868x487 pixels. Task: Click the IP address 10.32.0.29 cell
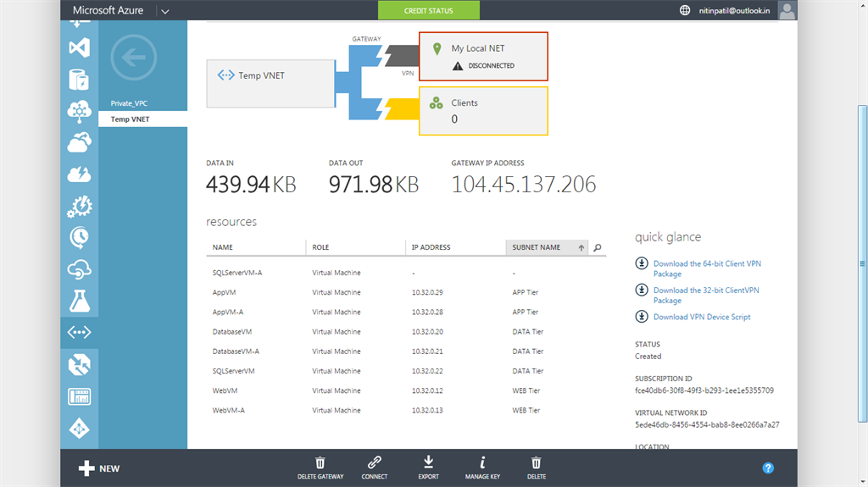tap(427, 292)
